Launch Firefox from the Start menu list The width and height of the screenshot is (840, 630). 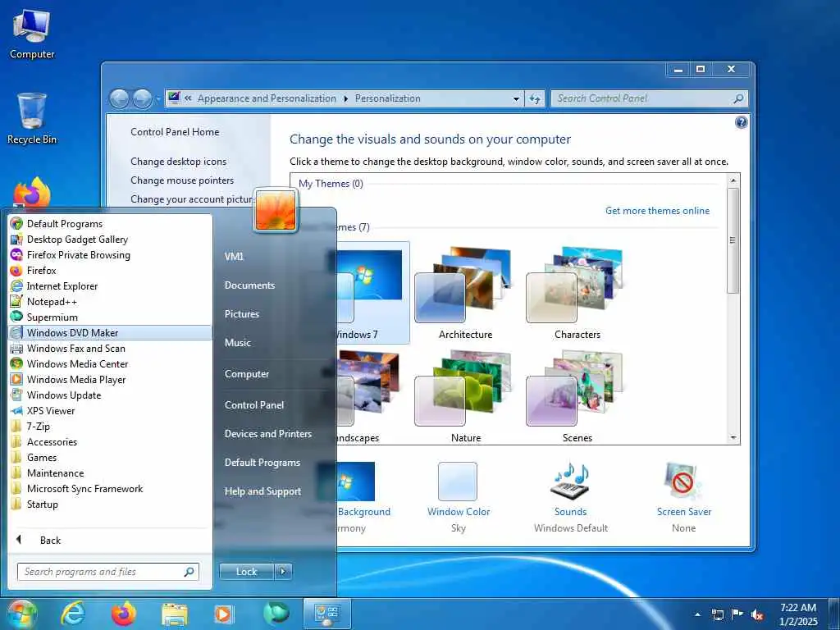coord(110,270)
